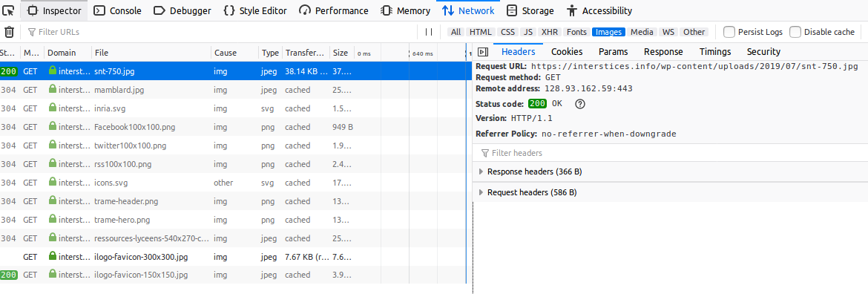Open the Inspector panel

(54, 10)
